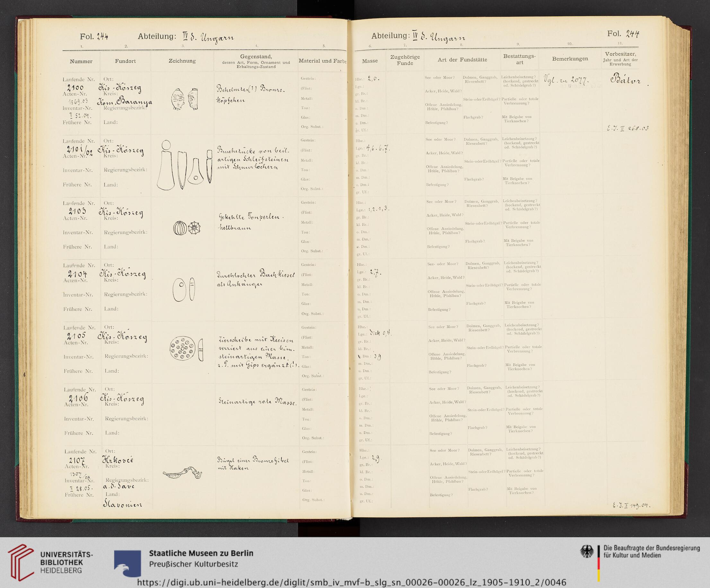Click the handwritten 'Slavonien' entry
The width and height of the screenshot is (710, 588).
122,504
